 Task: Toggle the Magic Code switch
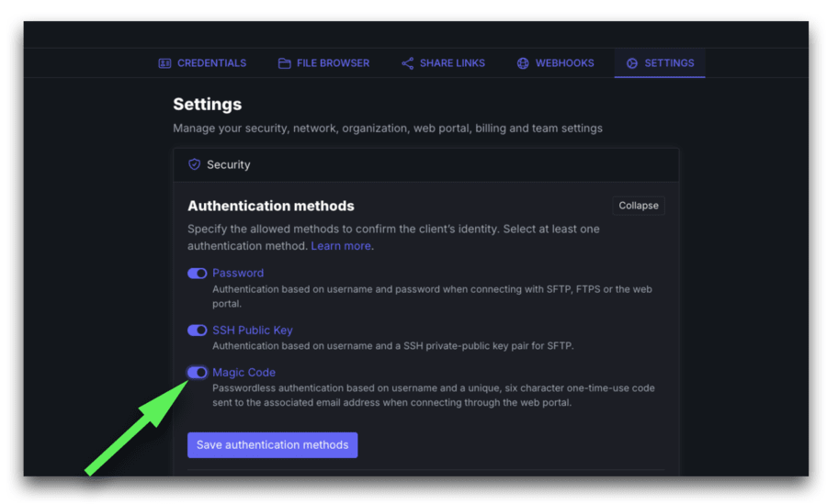[198, 373]
